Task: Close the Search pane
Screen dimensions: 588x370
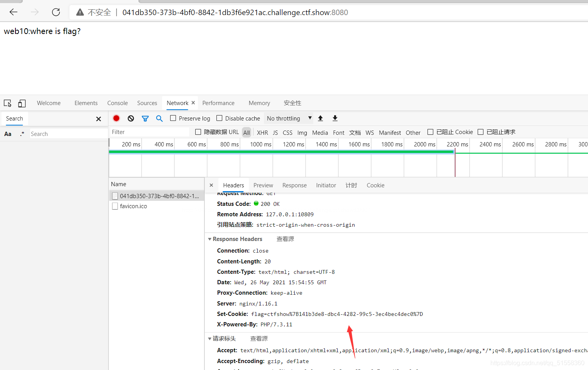Action: pos(98,119)
